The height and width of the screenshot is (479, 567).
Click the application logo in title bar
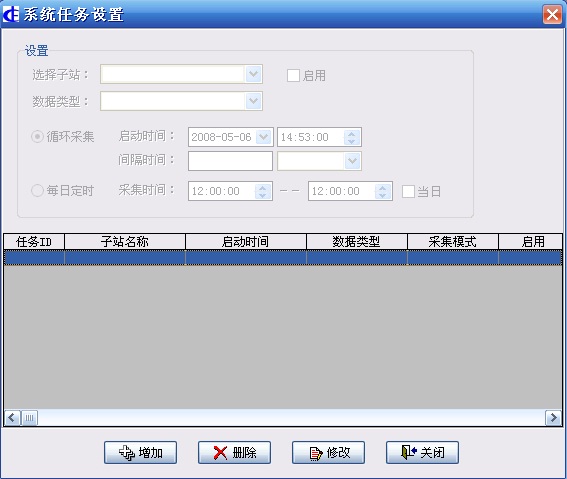point(10,15)
